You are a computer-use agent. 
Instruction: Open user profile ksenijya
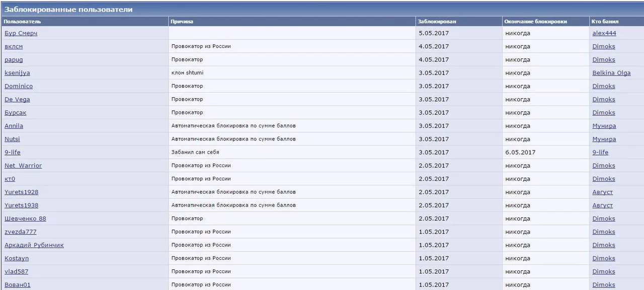[x=17, y=73]
